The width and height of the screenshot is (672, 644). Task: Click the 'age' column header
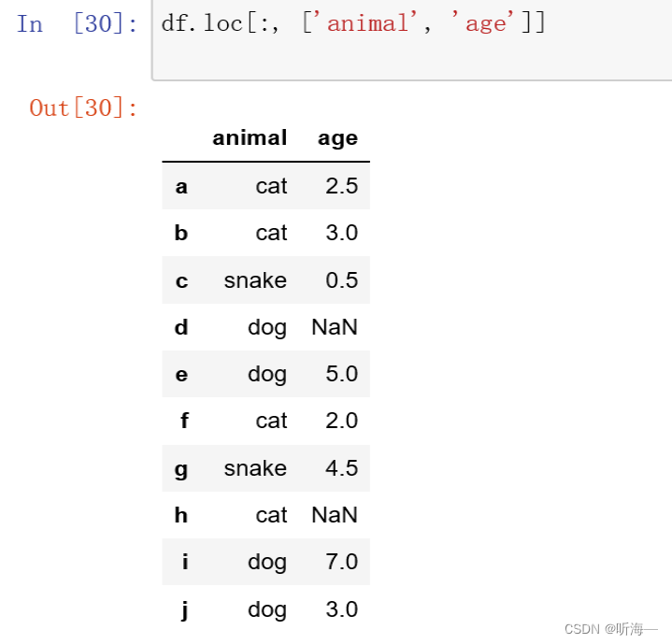point(337,139)
